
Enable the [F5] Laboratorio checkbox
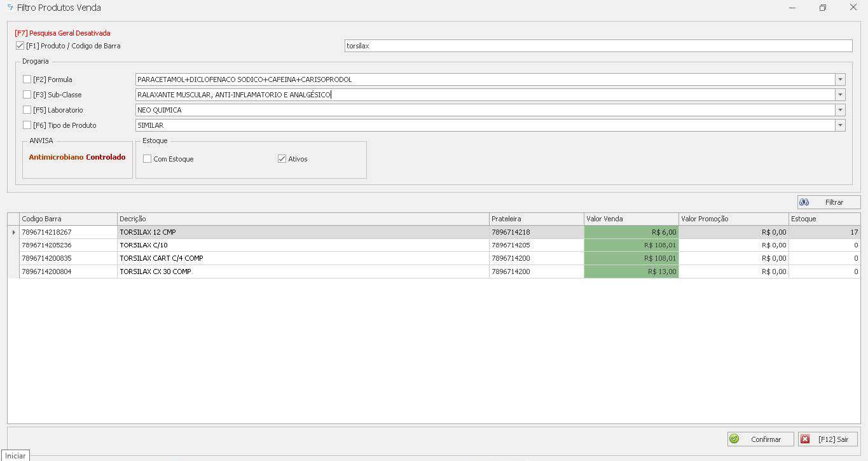(27, 110)
